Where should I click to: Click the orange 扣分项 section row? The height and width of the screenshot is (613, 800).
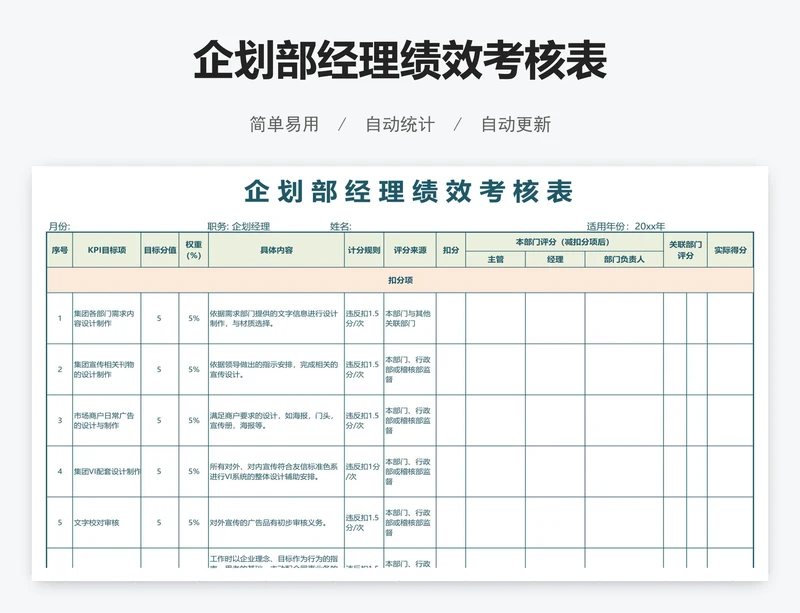[400, 280]
